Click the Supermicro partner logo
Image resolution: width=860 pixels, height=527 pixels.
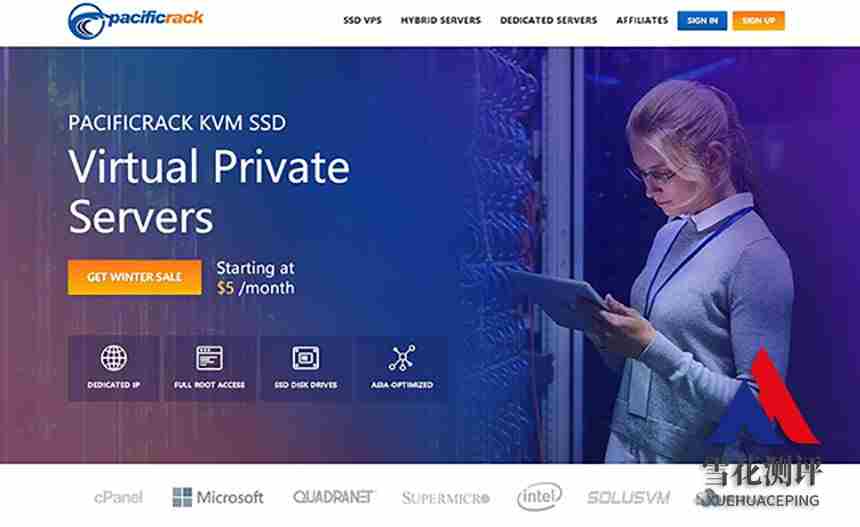445,498
